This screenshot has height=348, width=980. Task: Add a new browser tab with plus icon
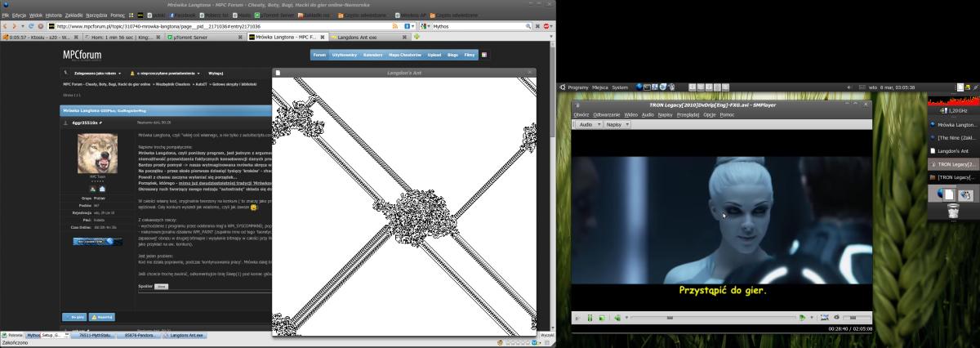[416, 37]
